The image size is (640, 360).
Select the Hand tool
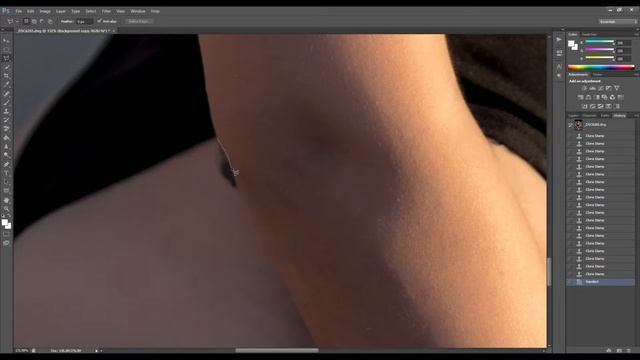6,200
